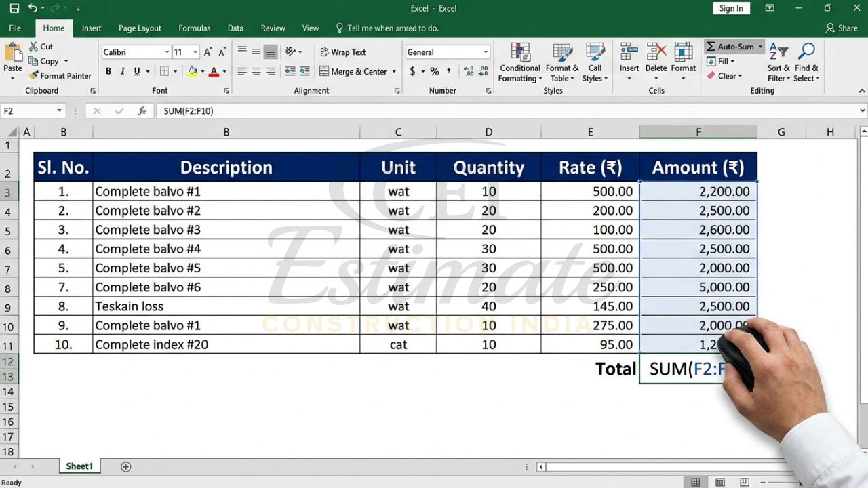868x488 pixels.
Task: Click the Sheet1 worksheet tab
Action: (79, 466)
